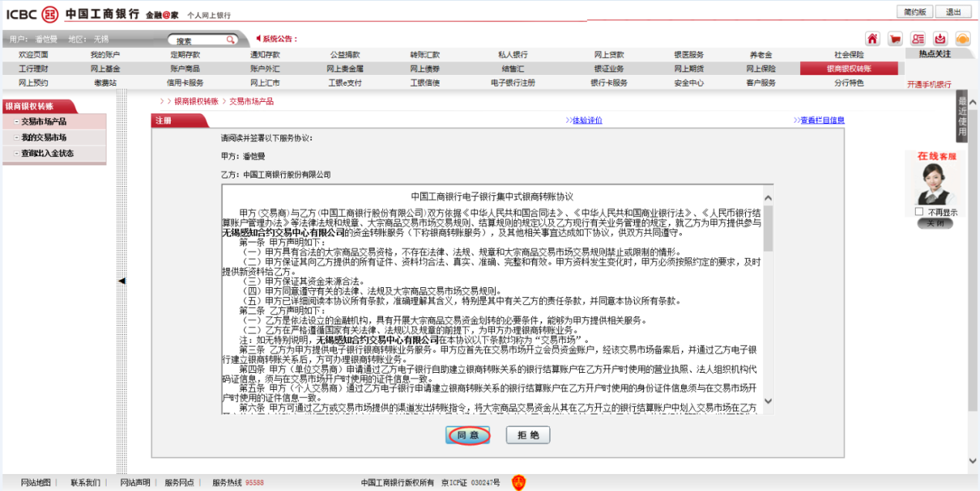980x491 pixels.
Task: Click the search magnifier icon
Action: point(230,40)
